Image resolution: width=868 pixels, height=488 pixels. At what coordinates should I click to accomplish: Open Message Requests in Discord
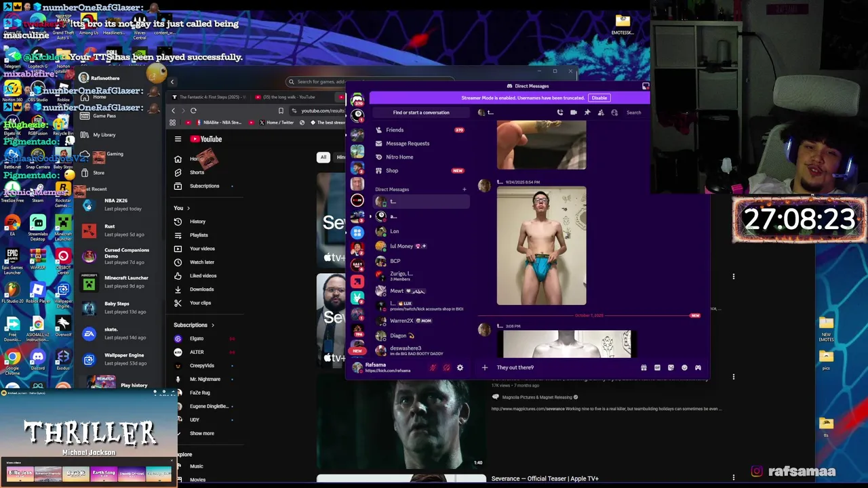click(x=420, y=143)
